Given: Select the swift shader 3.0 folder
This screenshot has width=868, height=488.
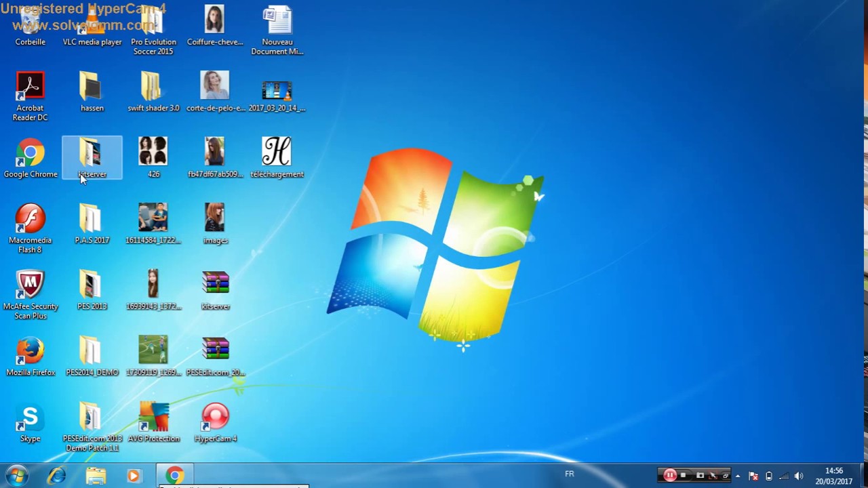Looking at the screenshot, I should pos(153,92).
